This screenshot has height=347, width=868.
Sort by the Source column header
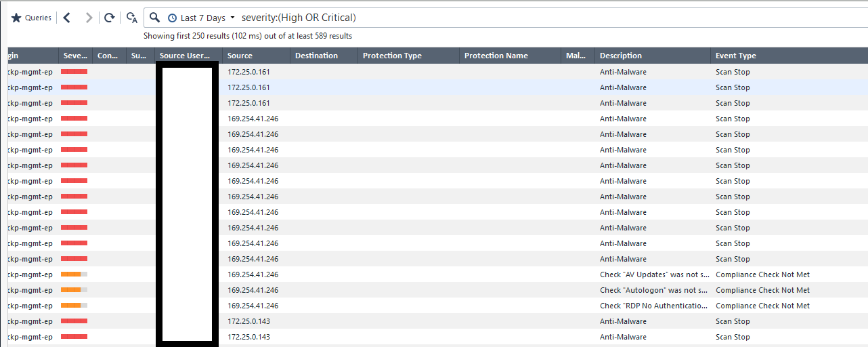pyautogui.click(x=256, y=56)
